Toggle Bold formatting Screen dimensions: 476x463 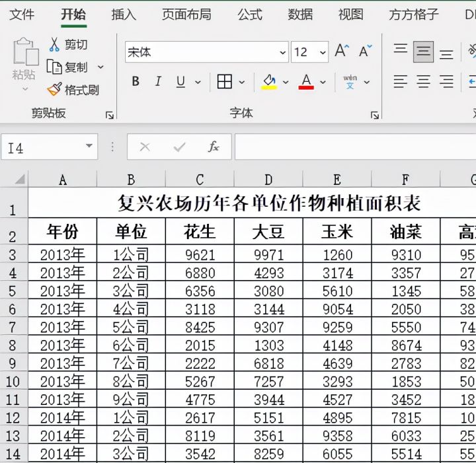136,81
